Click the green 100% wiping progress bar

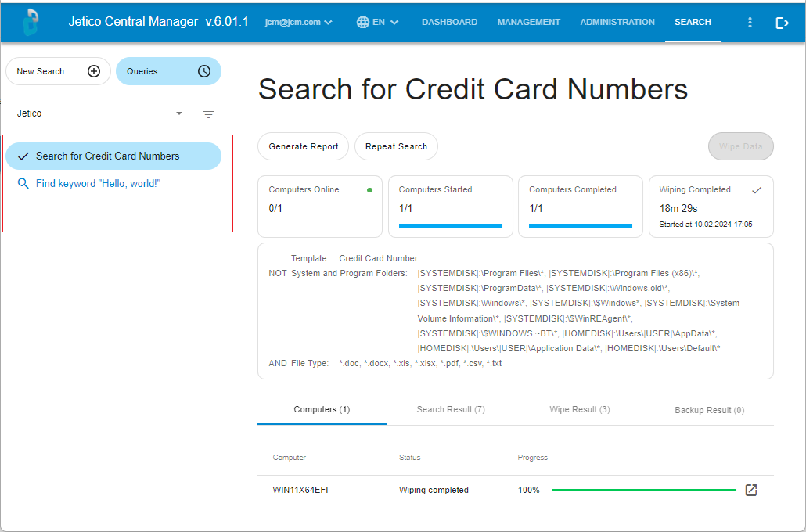pyautogui.click(x=644, y=490)
